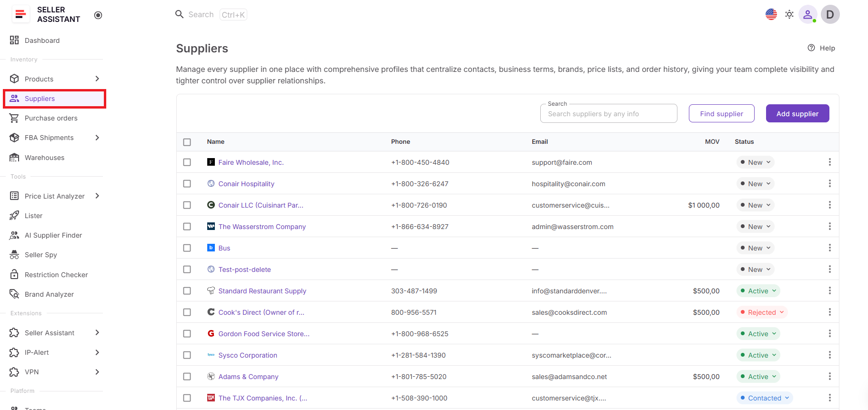Image resolution: width=868 pixels, height=410 pixels.
Task: Open the Test-post-delete supplier link
Action: 244,270
